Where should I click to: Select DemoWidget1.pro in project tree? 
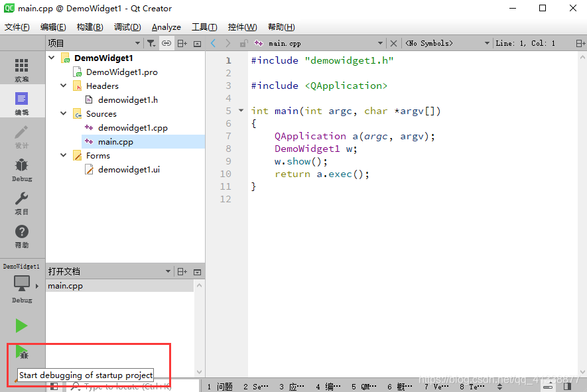[x=121, y=72]
